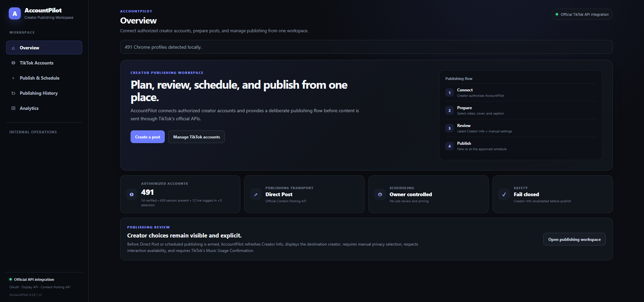
Task: Click the refresh icon beside Publishing History
Action: [x=13, y=93]
